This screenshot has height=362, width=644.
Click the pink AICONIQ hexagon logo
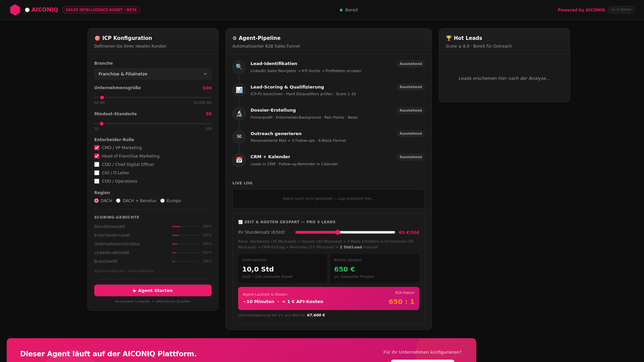tap(15, 10)
